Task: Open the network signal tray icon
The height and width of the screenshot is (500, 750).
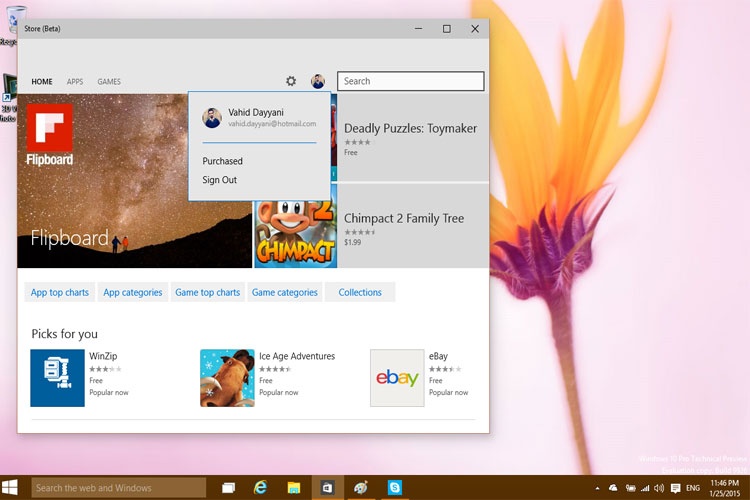Action: coord(645,488)
